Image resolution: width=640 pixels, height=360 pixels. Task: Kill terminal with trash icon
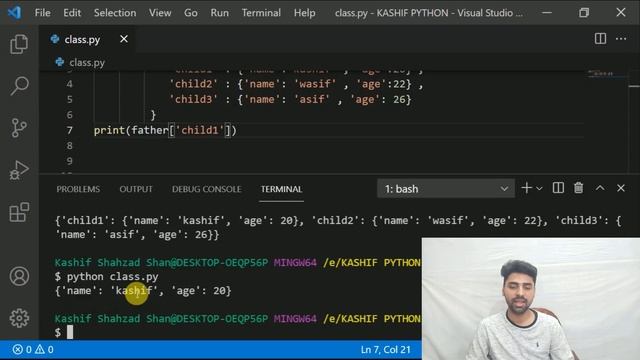pyautogui.click(x=578, y=188)
